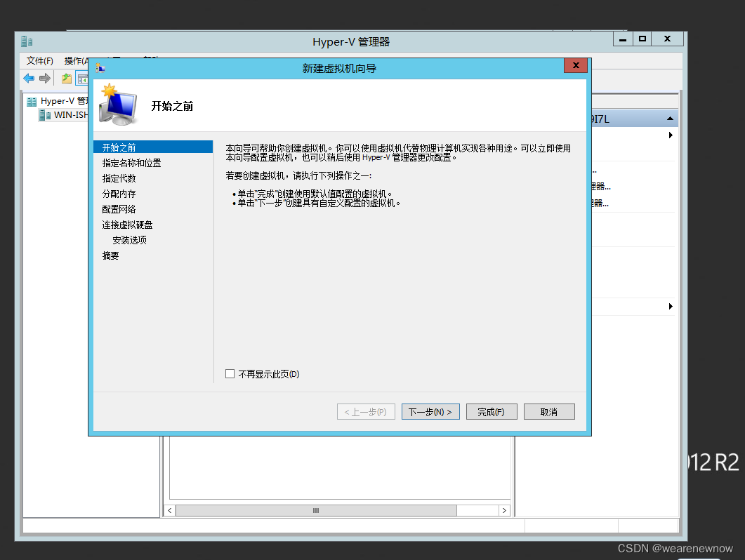Click the 下一步(N) button
The width and height of the screenshot is (745, 560).
tap(430, 412)
